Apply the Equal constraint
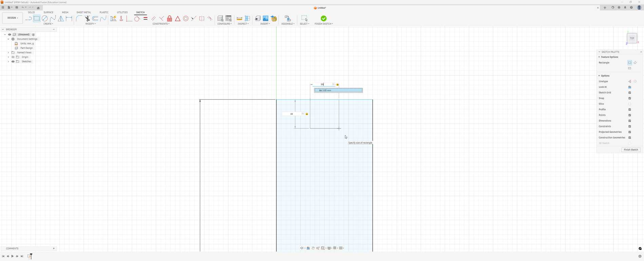 146,18
